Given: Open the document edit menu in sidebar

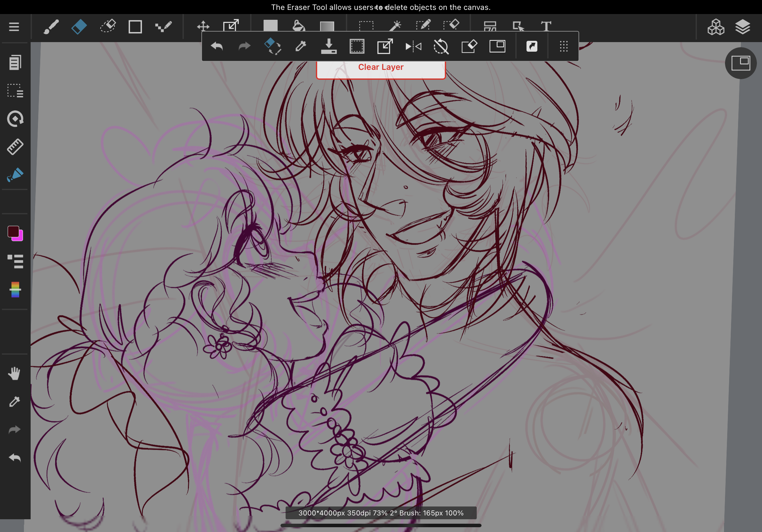Looking at the screenshot, I should coord(15,63).
